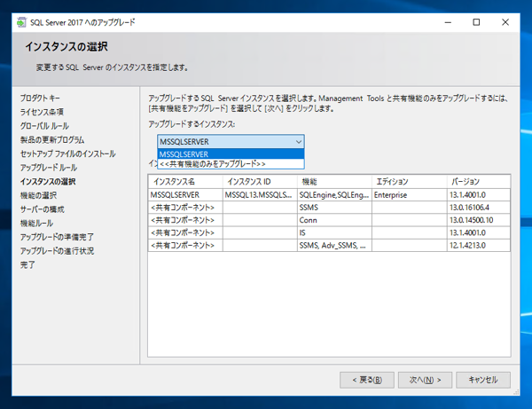Open the instance selection combo box arrow
Viewport: 532px width, 409px height.
[299, 142]
